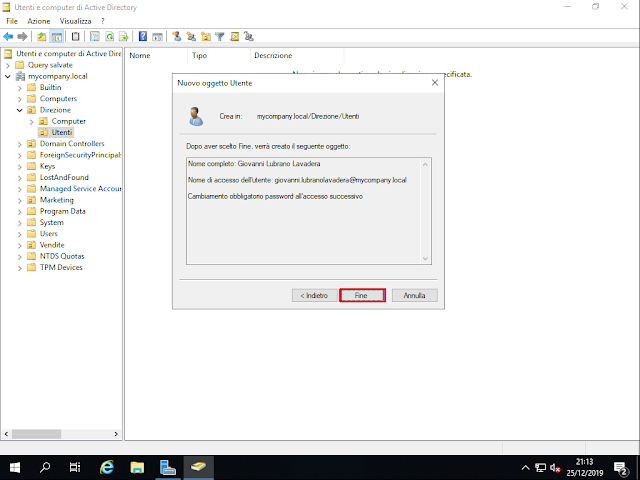640x480 pixels.
Task: Create new user toolbar icon
Action: (176, 37)
